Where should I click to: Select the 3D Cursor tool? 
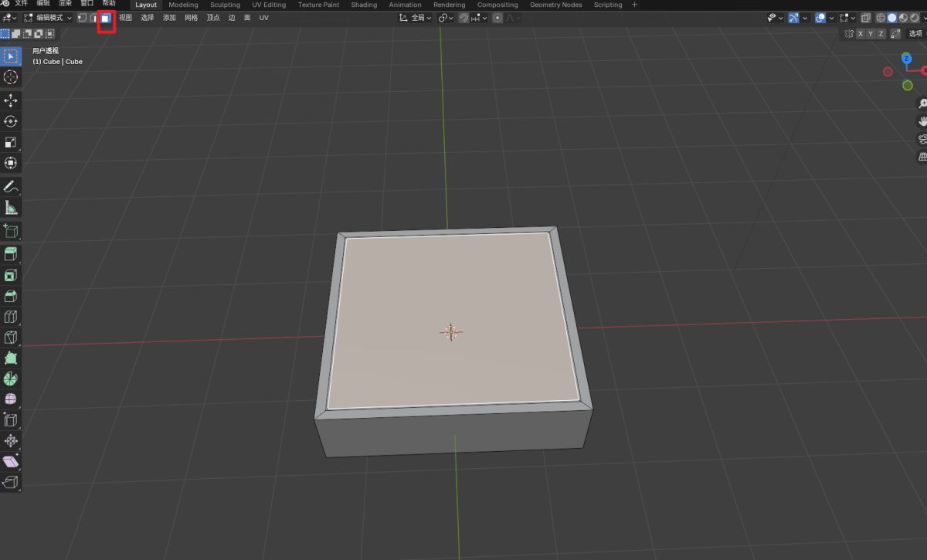11,76
